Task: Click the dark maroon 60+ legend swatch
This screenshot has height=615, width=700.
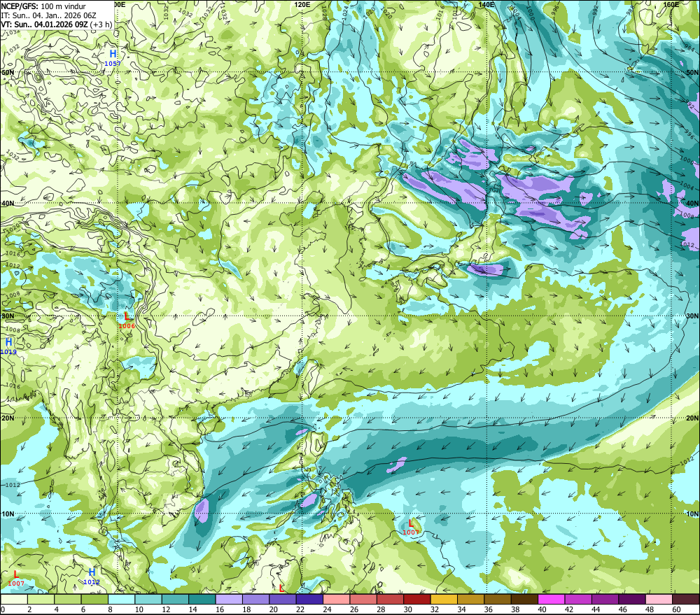Action: (x=686, y=599)
